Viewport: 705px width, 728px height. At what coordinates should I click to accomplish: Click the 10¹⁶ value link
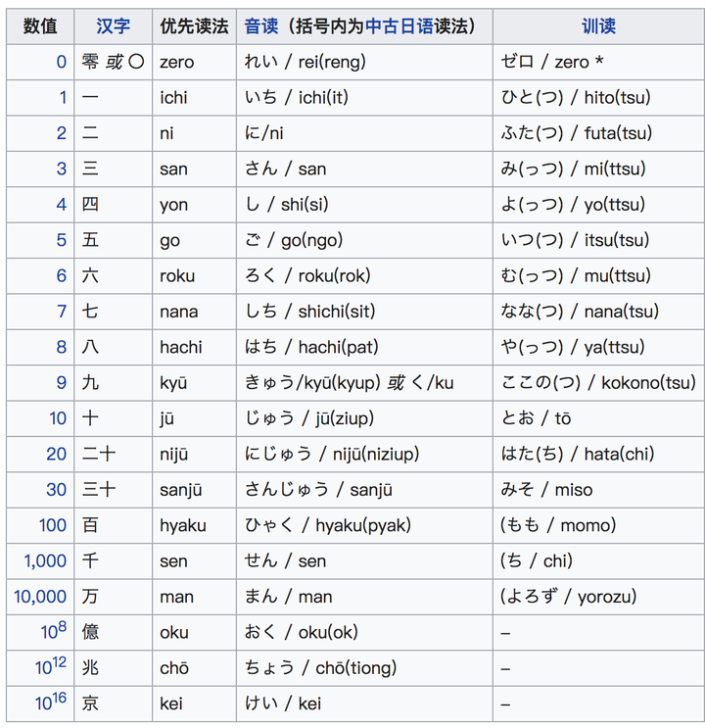tap(51, 702)
